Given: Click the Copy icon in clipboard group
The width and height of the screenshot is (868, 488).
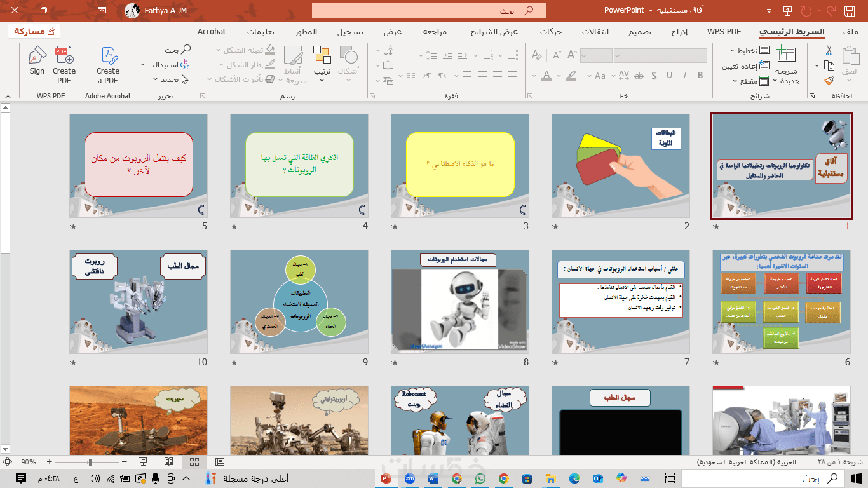Looking at the screenshot, I should [829, 66].
